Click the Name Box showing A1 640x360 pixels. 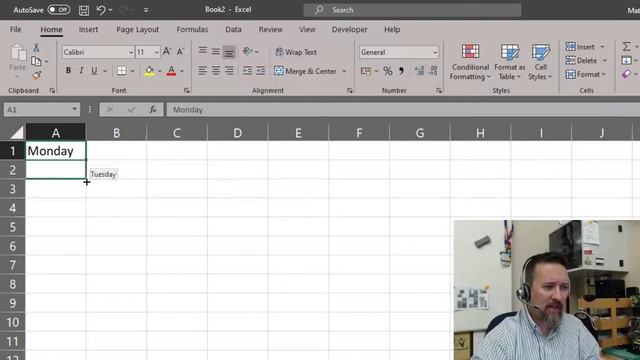pos(42,109)
